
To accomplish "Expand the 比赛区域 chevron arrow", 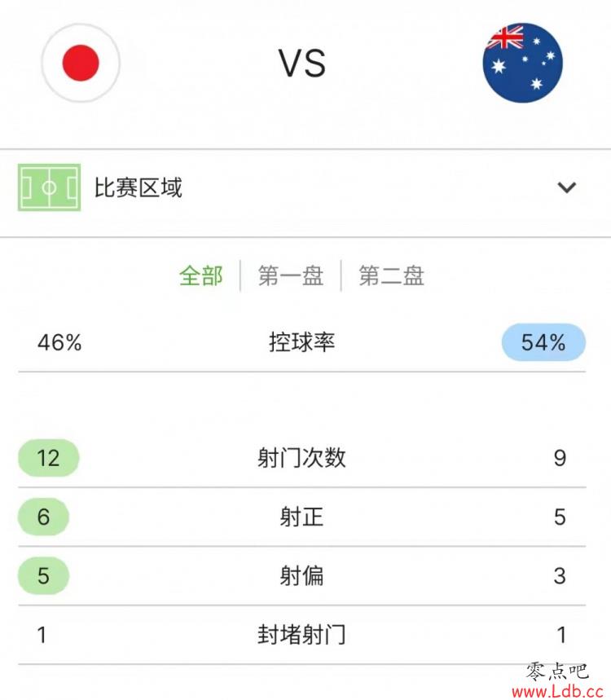I will coord(567,187).
